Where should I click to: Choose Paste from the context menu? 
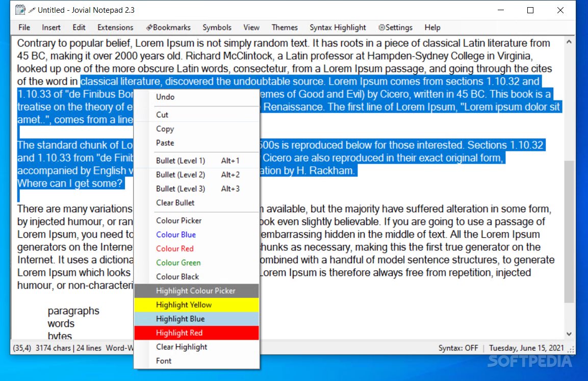(x=196, y=143)
